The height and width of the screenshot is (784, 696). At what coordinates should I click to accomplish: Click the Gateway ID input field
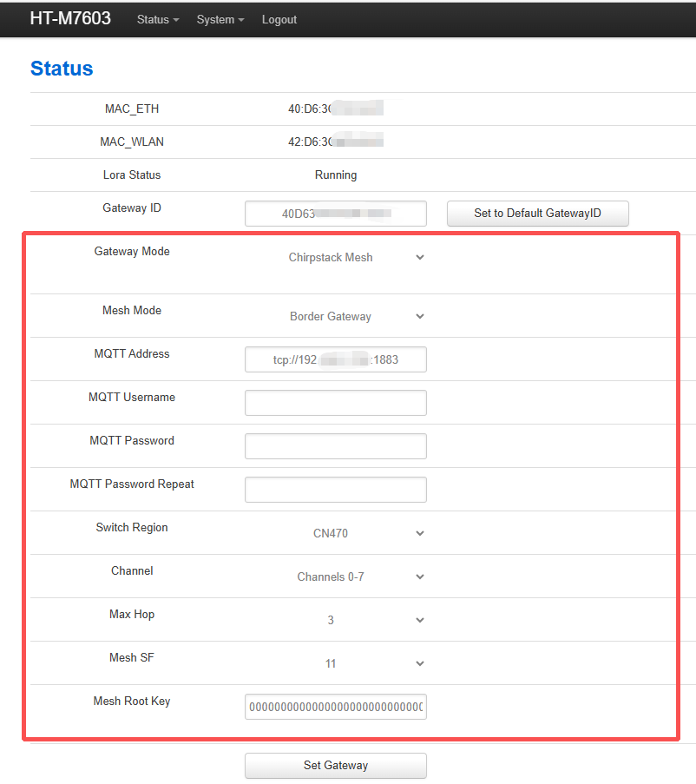336,214
